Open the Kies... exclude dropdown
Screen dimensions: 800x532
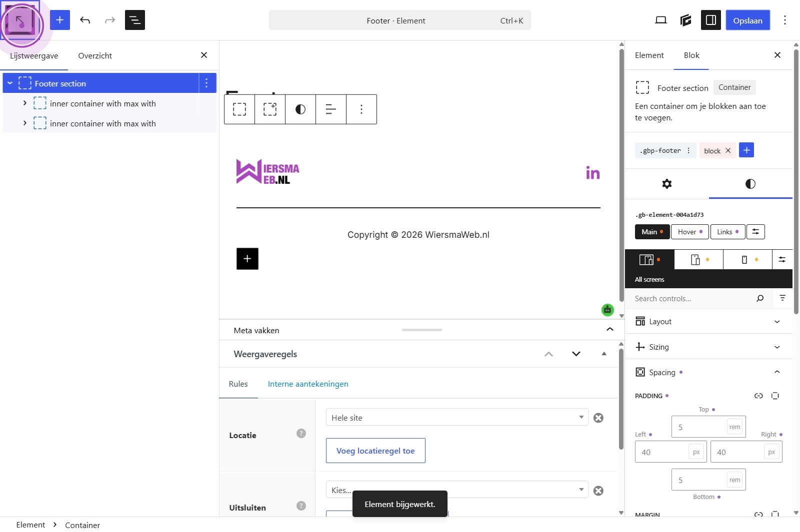(x=457, y=490)
